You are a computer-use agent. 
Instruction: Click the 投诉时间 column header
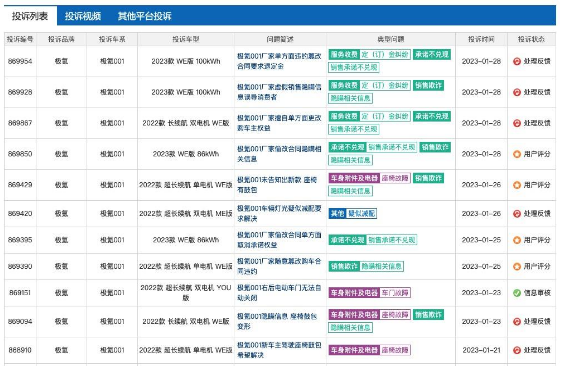481,39
